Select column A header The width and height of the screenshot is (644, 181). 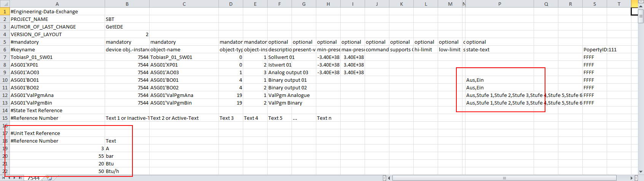coord(57,4)
